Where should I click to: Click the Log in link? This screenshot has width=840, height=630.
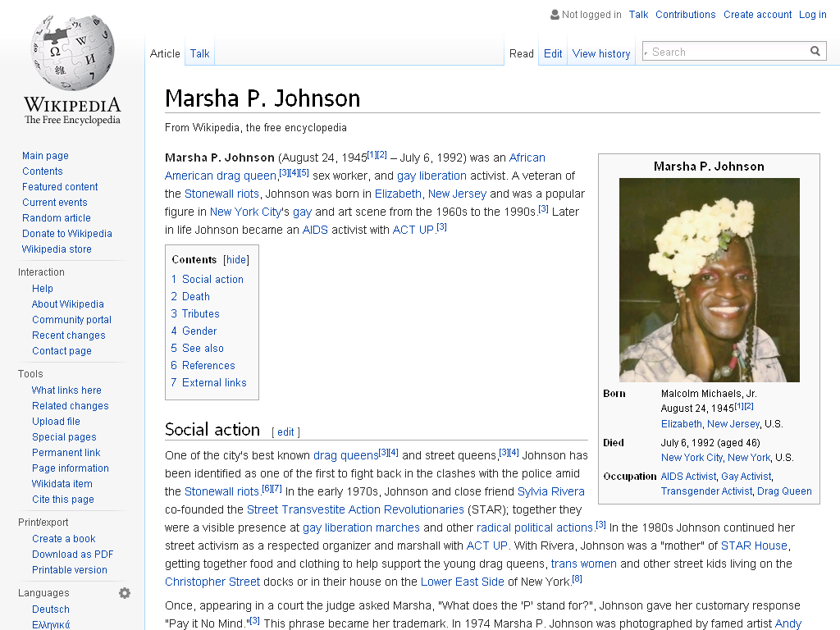tap(813, 15)
